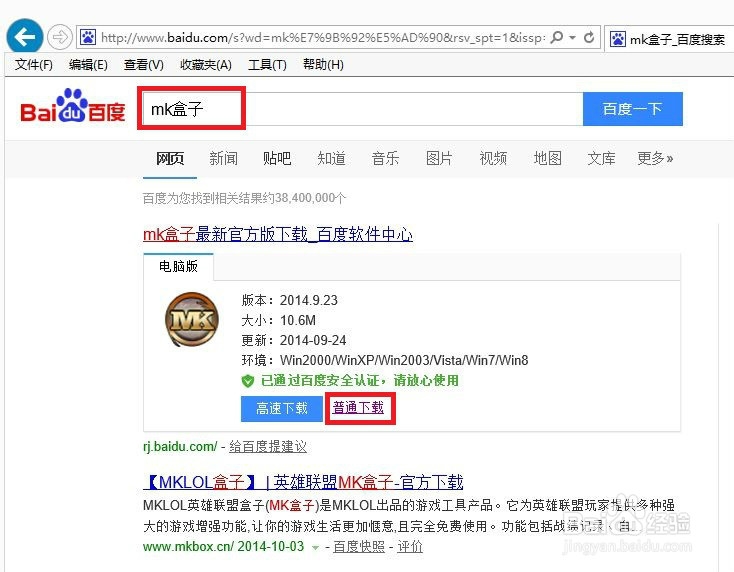Open the address bar dropdown arrow
This screenshot has height=572, width=734.
[573, 37]
